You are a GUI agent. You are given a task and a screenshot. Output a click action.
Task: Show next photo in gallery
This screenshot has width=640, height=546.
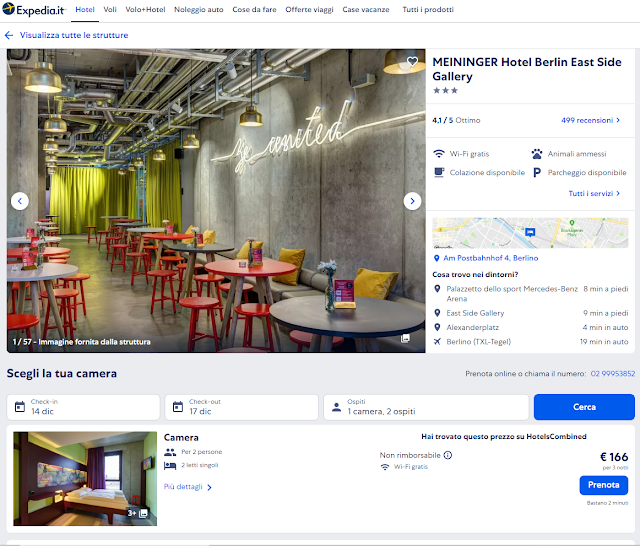(412, 201)
